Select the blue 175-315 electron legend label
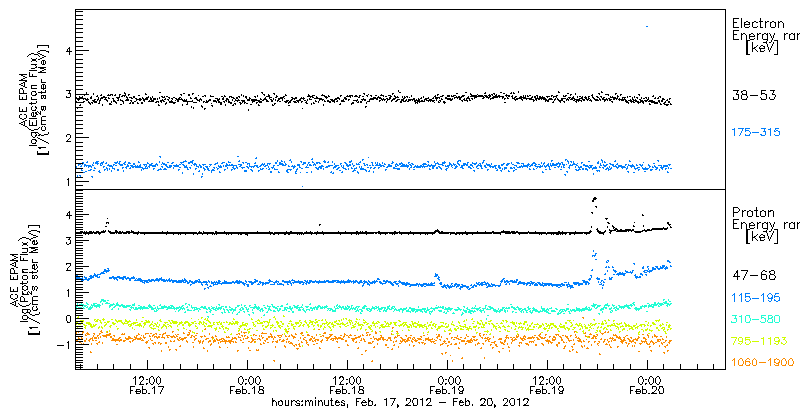 756,133
